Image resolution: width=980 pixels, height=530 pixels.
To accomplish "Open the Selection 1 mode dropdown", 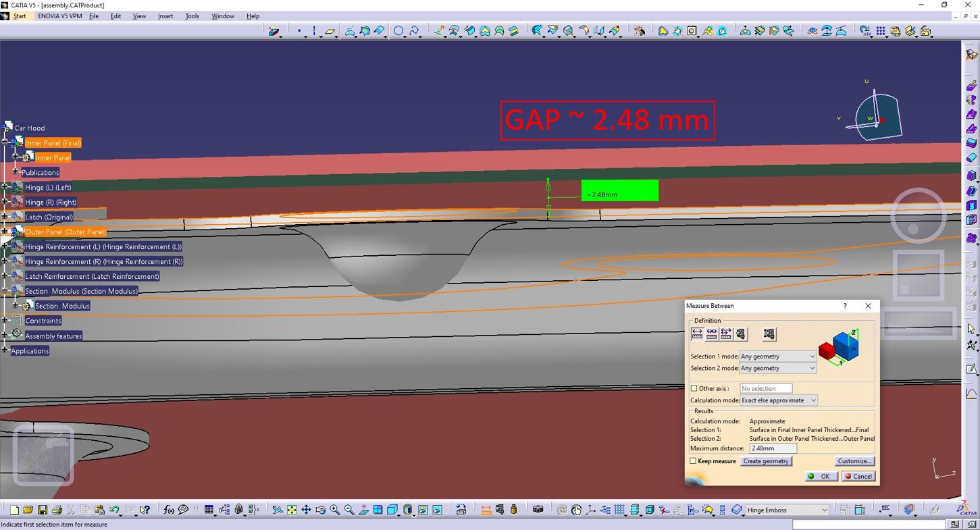I will click(x=777, y=356).
